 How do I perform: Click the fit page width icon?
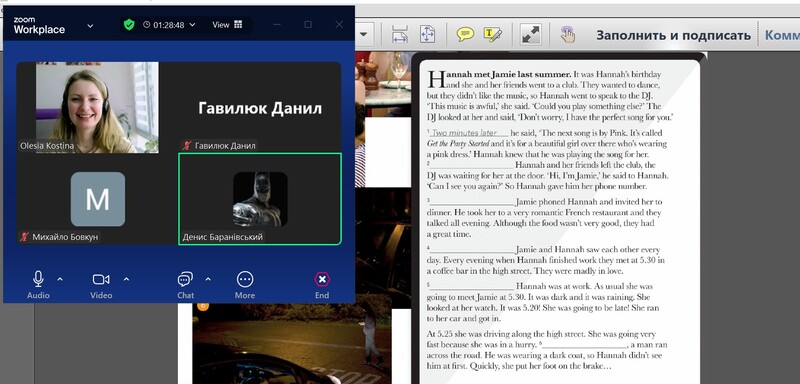tap(400, 34)
